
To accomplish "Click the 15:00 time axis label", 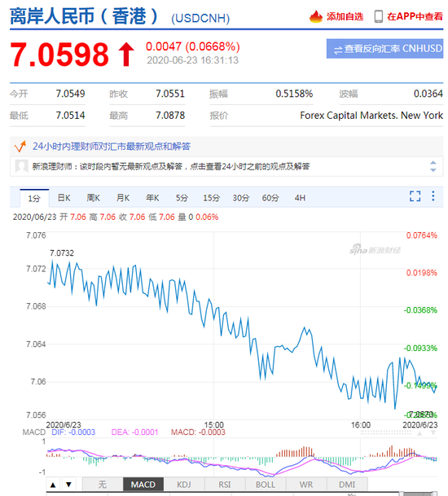I will [x=214, y=424].
